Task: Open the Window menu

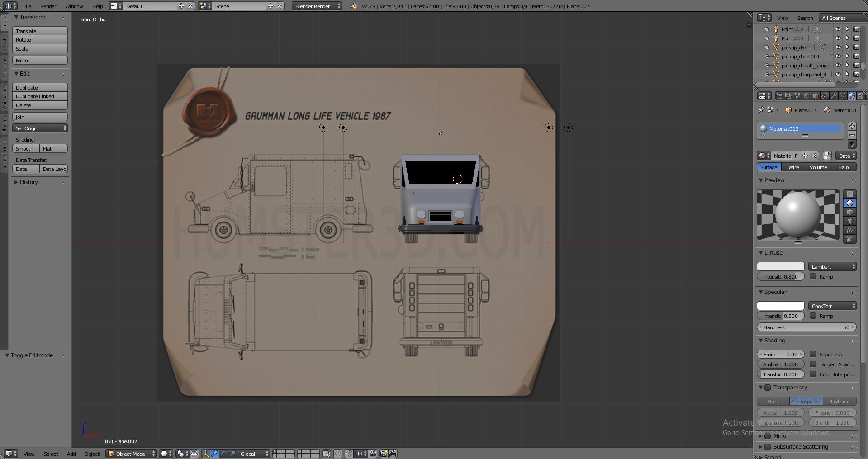Action: (74, 6)
